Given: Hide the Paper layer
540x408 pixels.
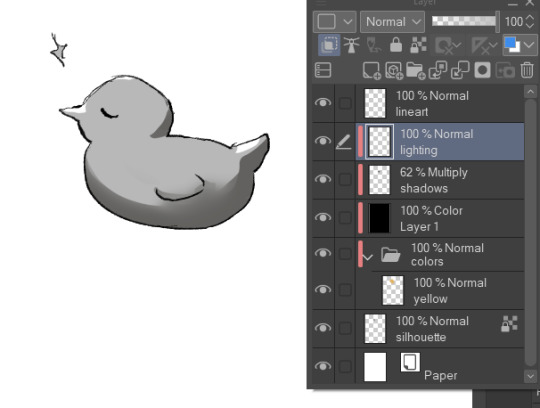Looking at the screenshot, I should pyautogui.click(x=323, y=366).
